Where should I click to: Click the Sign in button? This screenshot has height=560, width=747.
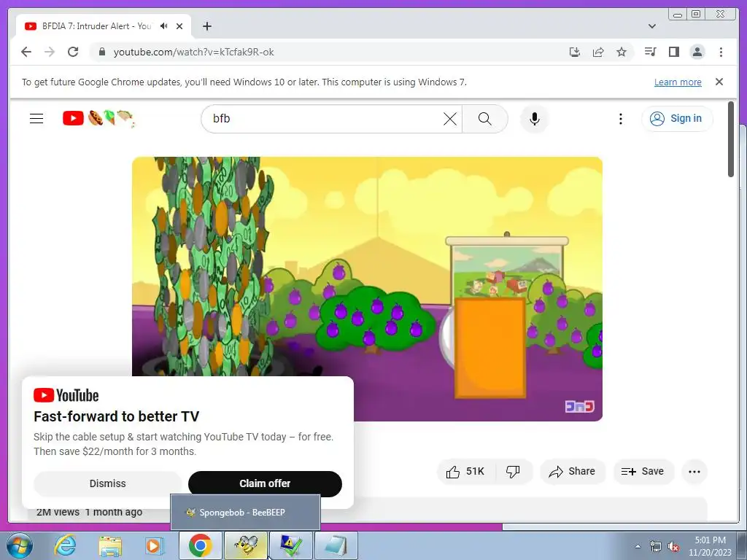point(676,119)
